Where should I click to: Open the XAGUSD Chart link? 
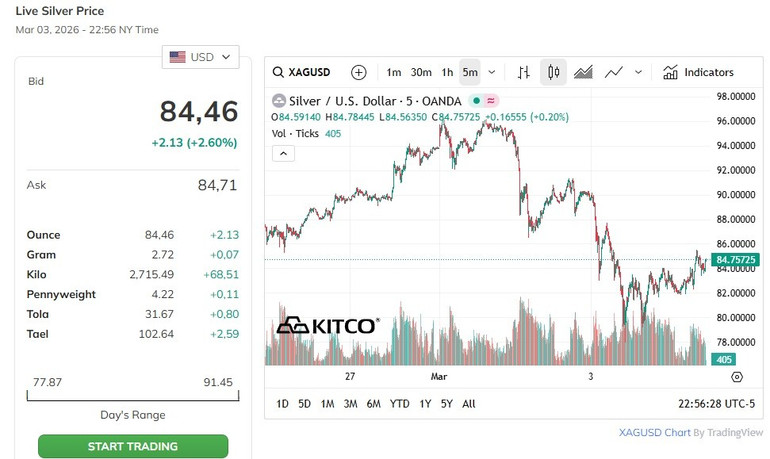point(655,433)
